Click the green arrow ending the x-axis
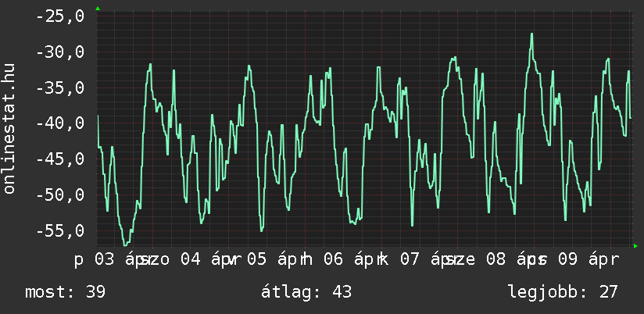 pos(635,246)
